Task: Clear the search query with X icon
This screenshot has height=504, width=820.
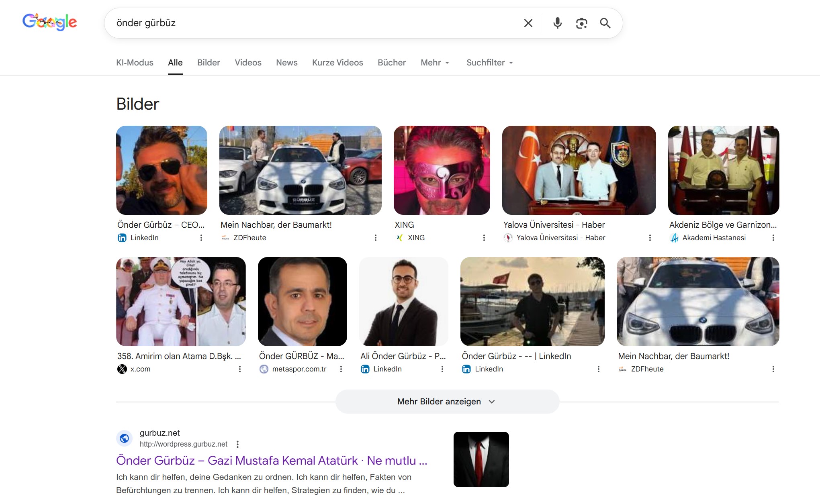Action: point(528,23)
